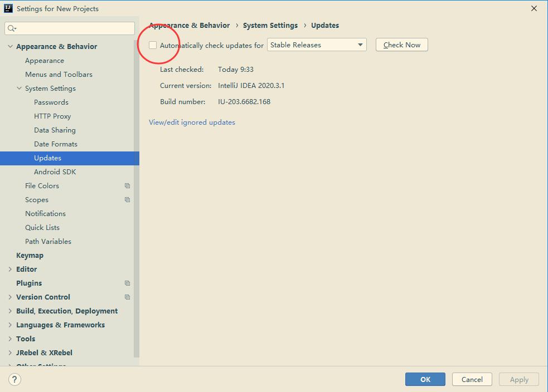Viewport: 548px width, 392px height.
Task: Focus the settings search field
Action: click(x=70, y=28)
